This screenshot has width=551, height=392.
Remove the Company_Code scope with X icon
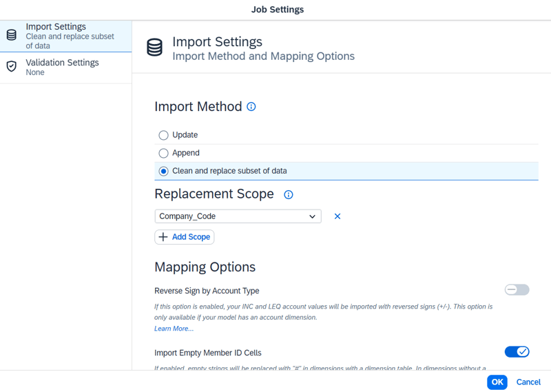point(337,216)
